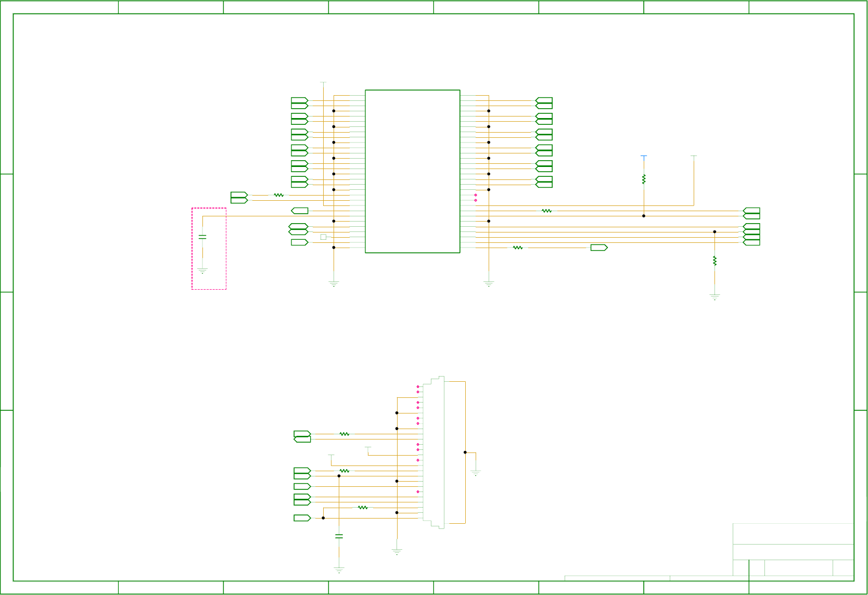Screen dimensions: 868x595
Task: Select top resistor feeding the lower connector
Action: pos(344,434)
